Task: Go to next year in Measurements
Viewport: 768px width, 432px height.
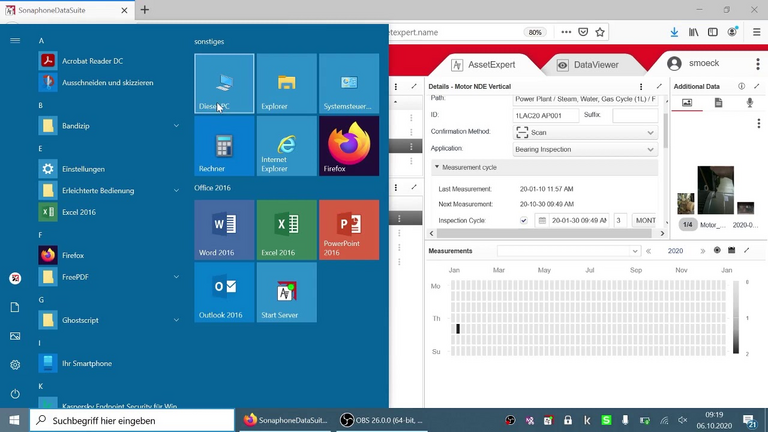Action: coord(702,251)
